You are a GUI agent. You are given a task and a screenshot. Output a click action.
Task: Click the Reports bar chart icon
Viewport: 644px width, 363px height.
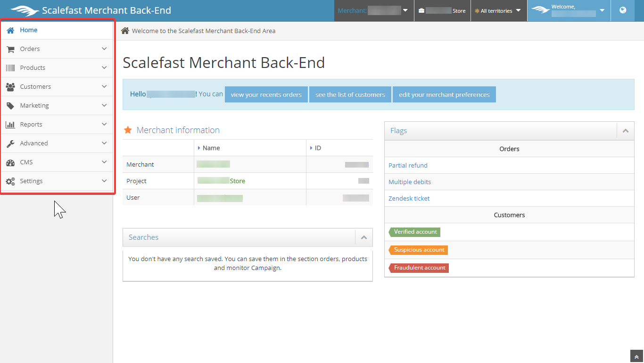click(10, 125)
